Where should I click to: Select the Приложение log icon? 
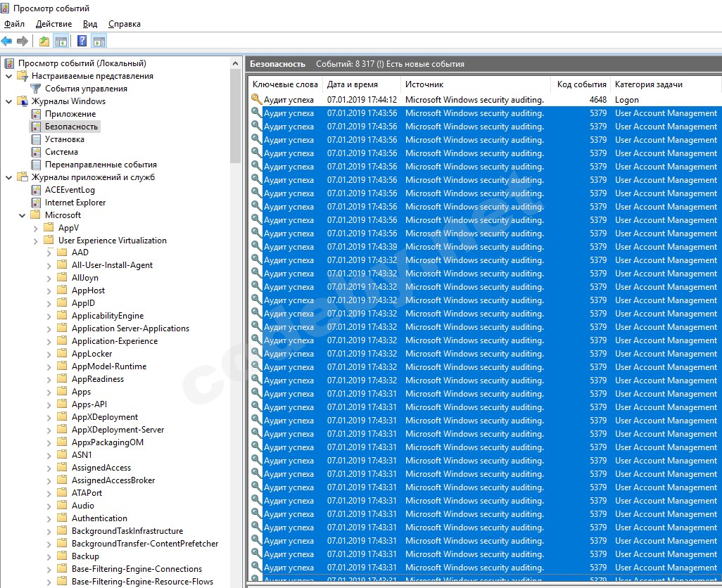coord(37,114)
